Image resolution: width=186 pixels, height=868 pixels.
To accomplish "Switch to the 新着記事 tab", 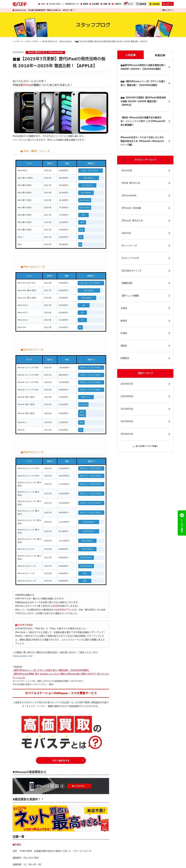I will coord(160,55).
